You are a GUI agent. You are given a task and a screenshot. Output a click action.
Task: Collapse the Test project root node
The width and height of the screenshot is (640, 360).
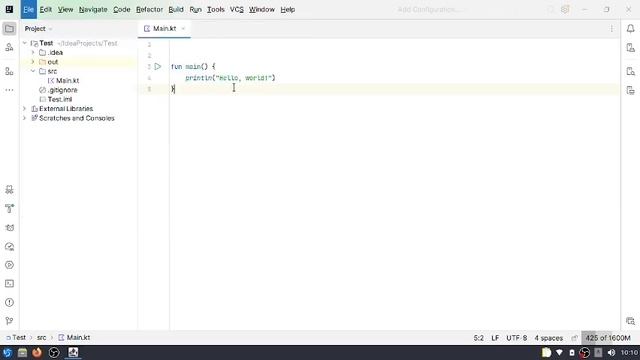[x=24, y=43]
